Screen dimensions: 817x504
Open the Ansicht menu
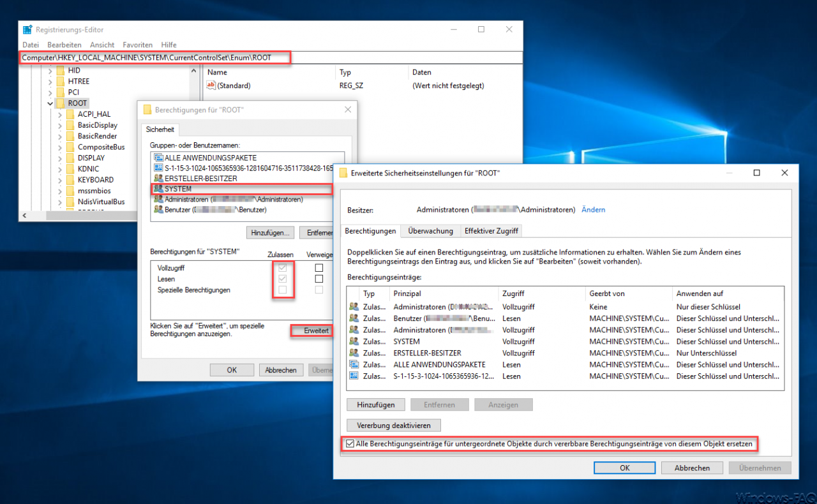(x=102, y=45)
